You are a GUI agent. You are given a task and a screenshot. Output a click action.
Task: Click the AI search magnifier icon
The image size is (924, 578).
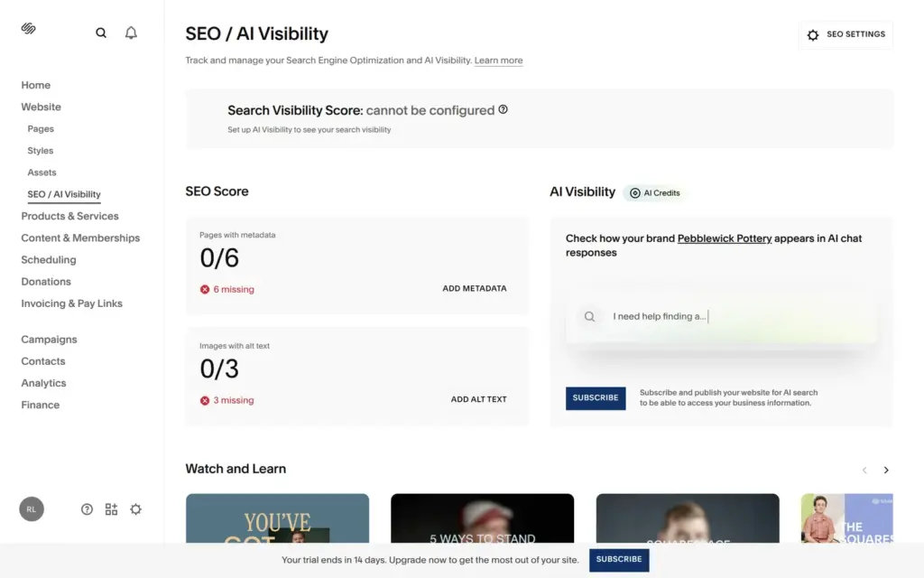point(589,317)
